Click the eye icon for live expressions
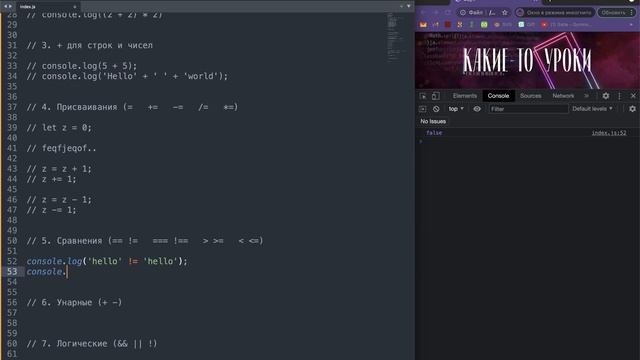Viewport: 640px width, 360px height. (x=477, y=109)
